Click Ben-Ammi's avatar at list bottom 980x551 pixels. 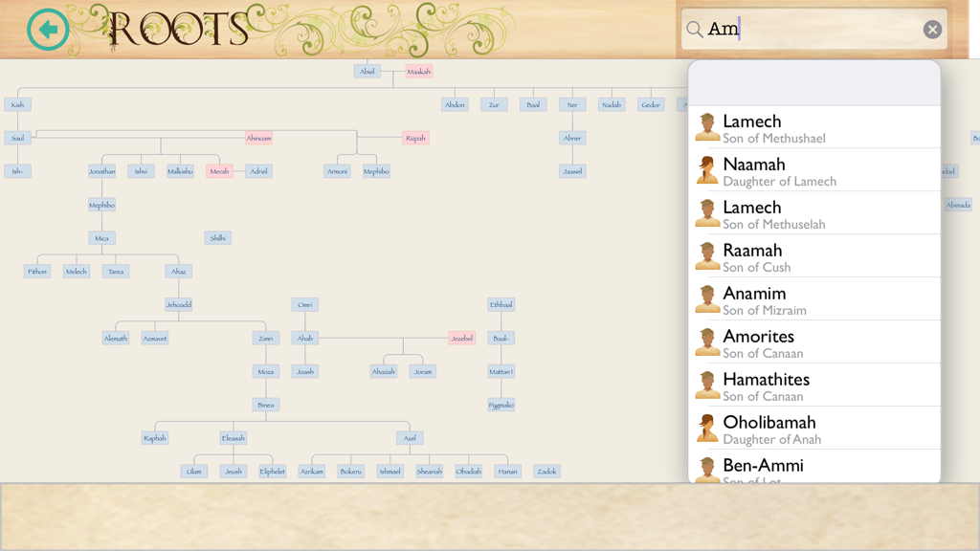pyautogui.click(x=707, y=470)
